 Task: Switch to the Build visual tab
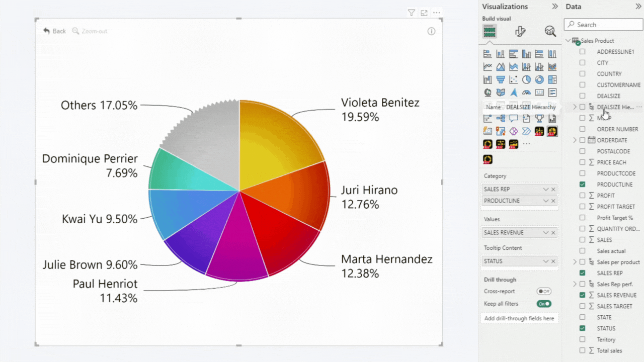[x=490, y=31]
